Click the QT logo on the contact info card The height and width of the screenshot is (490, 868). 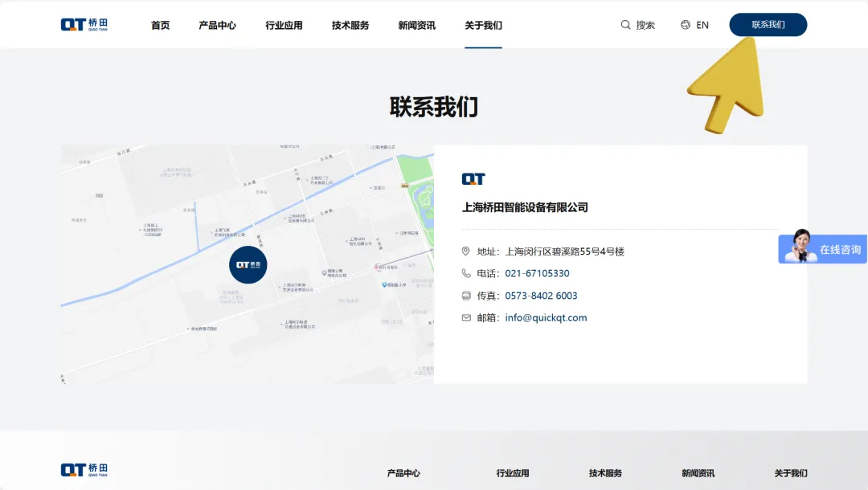click(474, 178)
